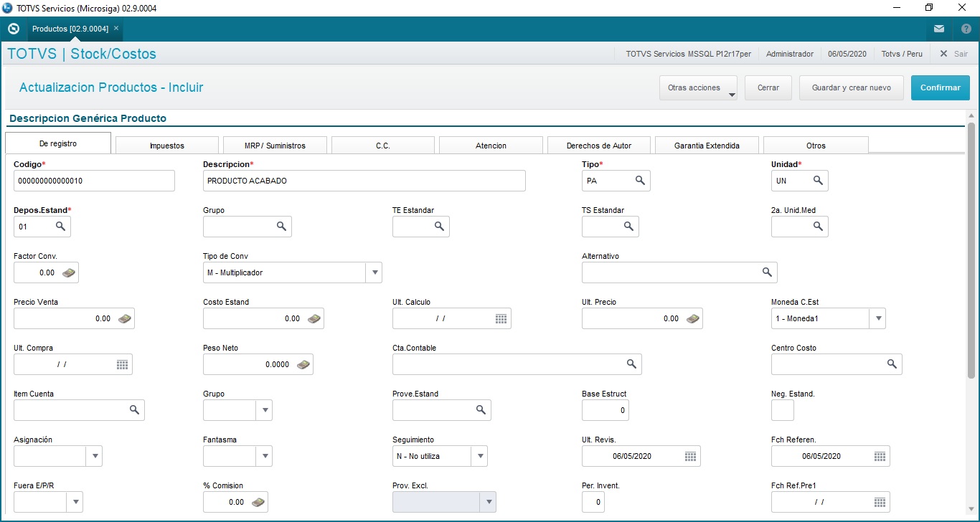Open the mail envelope icon
Image resolution: width=980 pixels, height=522 pixels.
click(x=939, y=29)
